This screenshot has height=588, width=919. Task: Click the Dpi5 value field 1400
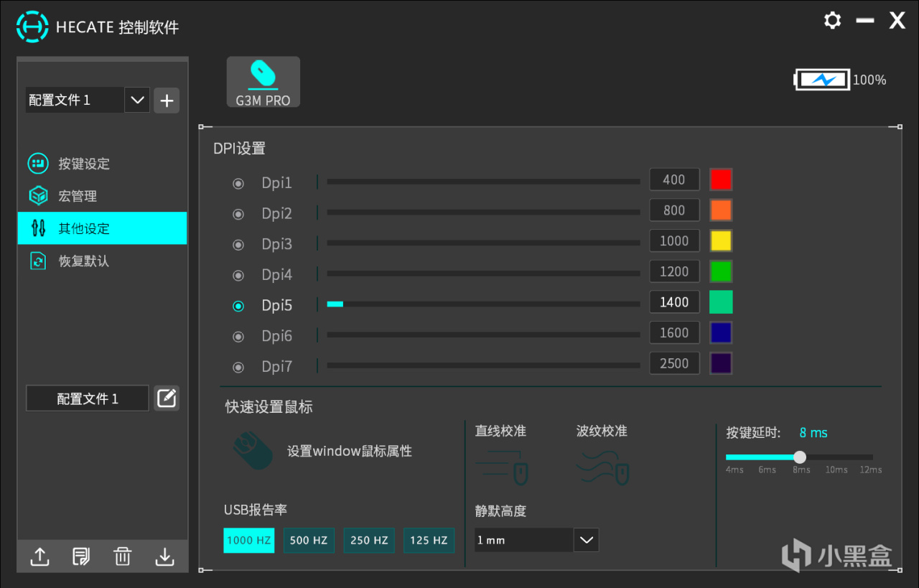pos(674,302)
